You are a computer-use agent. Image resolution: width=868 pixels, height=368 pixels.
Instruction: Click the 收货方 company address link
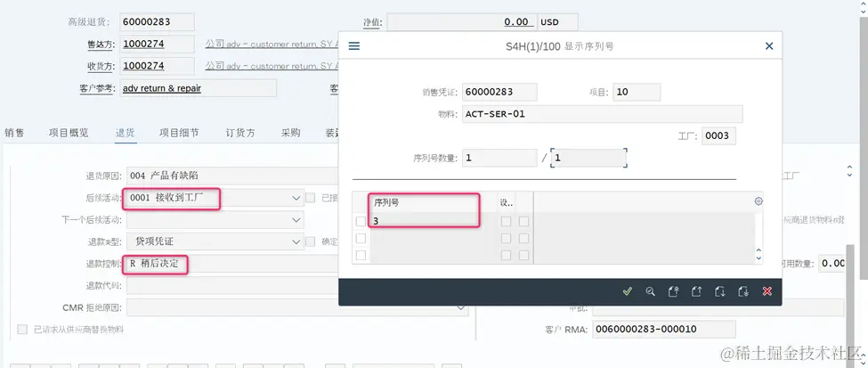(272, 66)
